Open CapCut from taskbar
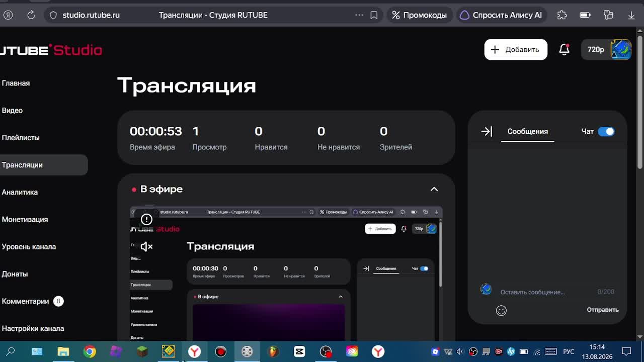The height and width of the screenshot is (362, 644). tap(299, 351)
